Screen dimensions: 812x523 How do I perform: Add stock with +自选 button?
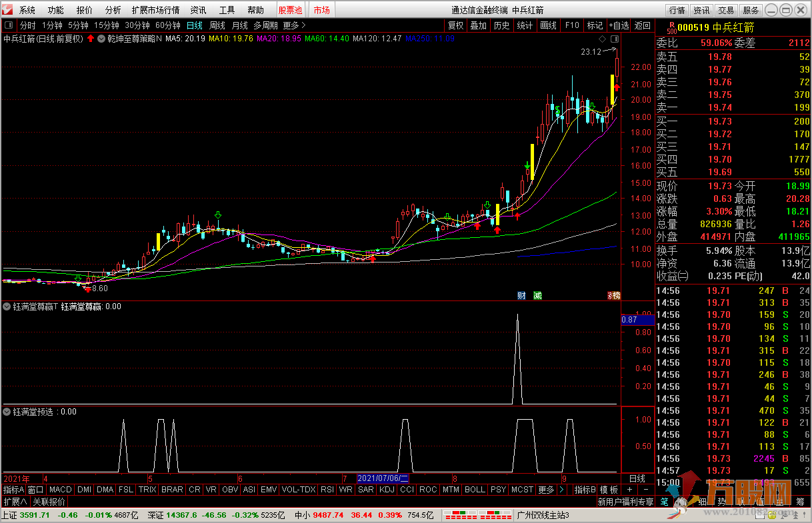(x=618, y=25)
